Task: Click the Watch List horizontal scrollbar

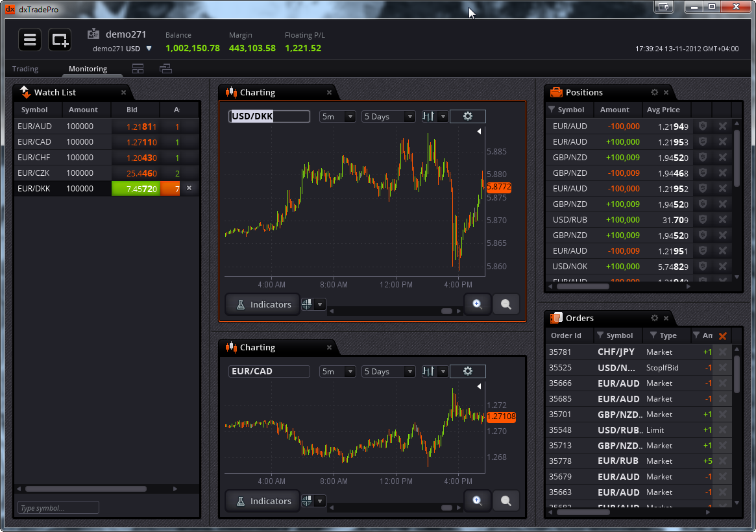Action: tap(86, 489)
